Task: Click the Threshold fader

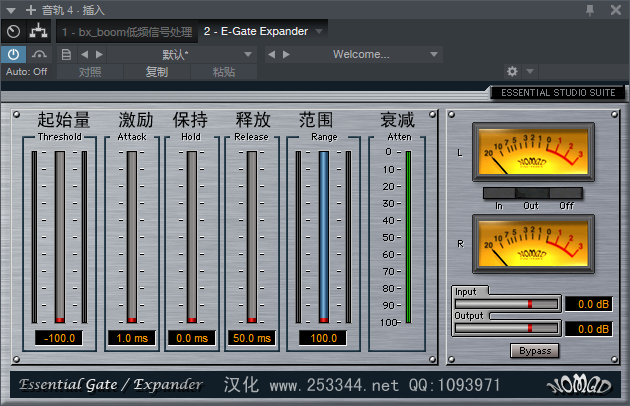Action: click(x=60, y=237)
